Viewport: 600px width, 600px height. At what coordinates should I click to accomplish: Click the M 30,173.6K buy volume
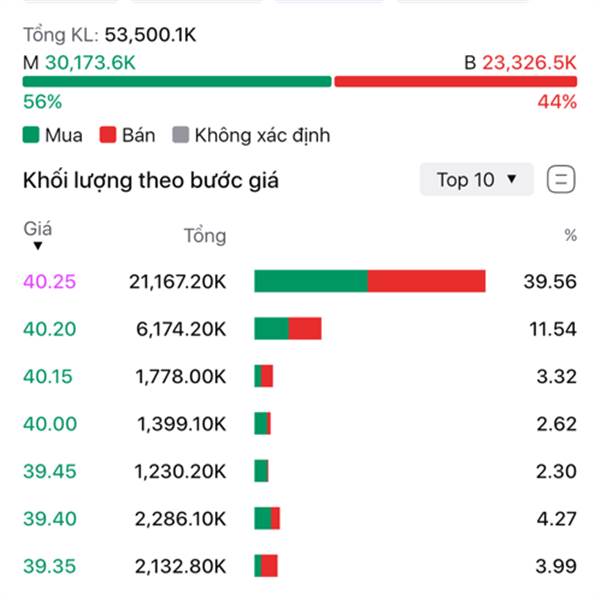(x=80, y=62)
